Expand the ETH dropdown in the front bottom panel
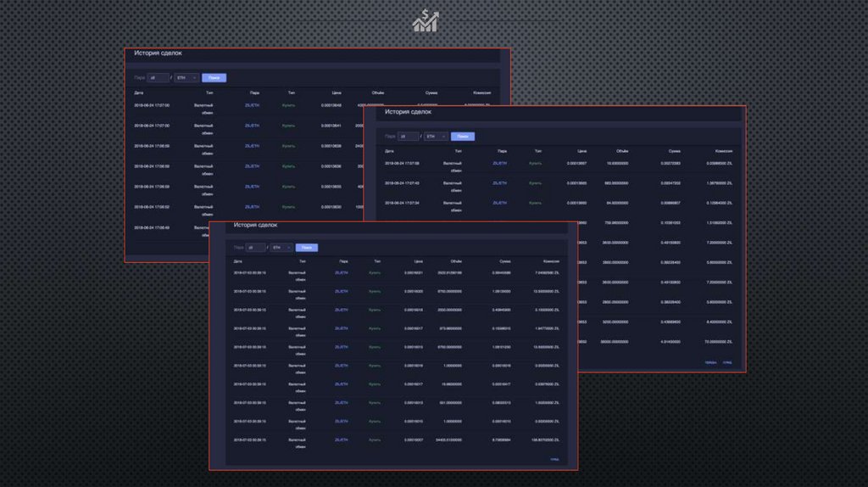This screenshot has width=868, height=487. point(281,248)
